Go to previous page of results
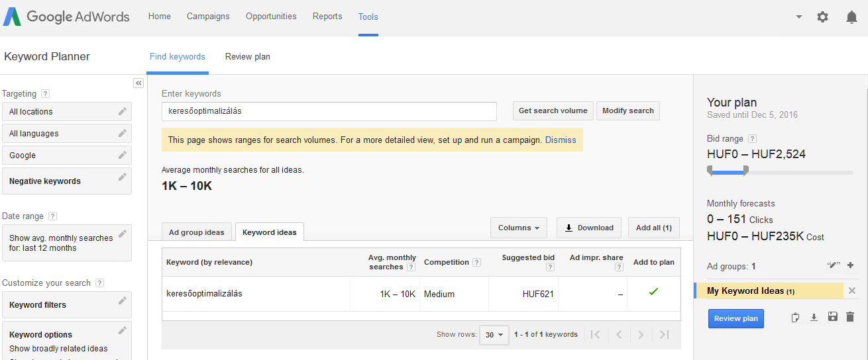Screen dimensions: 868x360 [619, 335]
